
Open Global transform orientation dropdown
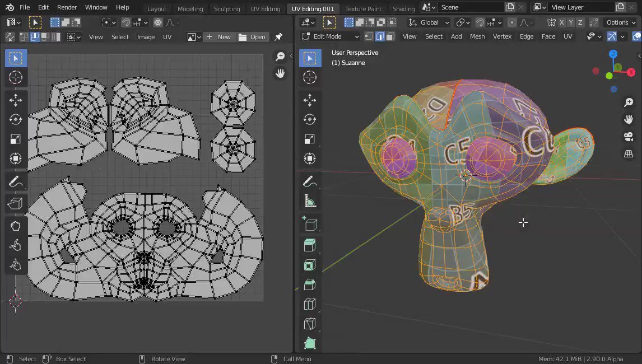coord(429,22)
